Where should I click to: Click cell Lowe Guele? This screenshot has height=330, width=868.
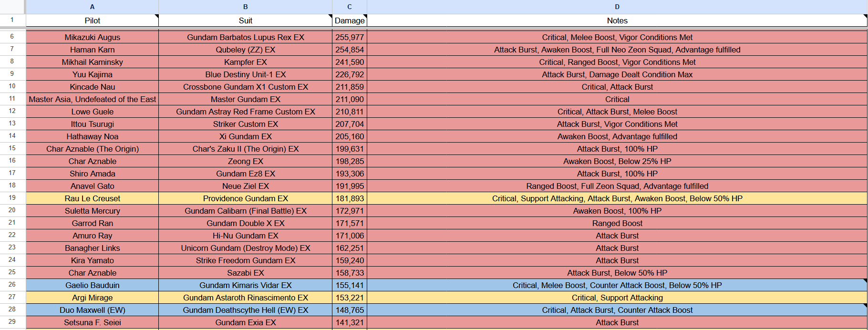(x=92, y=112)
